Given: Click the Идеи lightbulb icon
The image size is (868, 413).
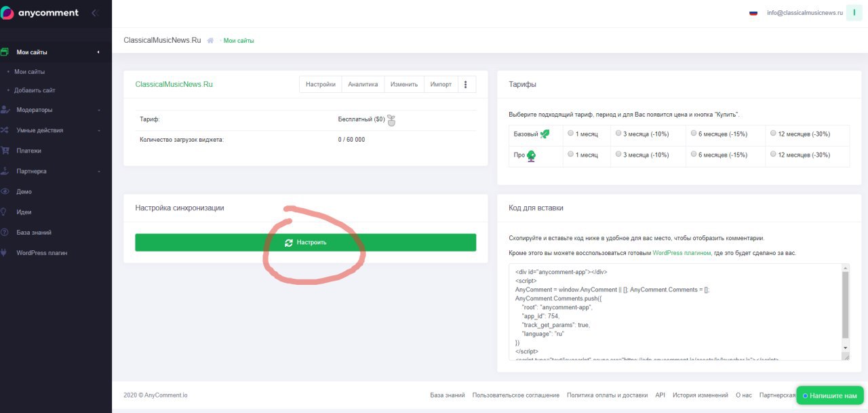Looking at the screenshot, I should click(5, 212).
